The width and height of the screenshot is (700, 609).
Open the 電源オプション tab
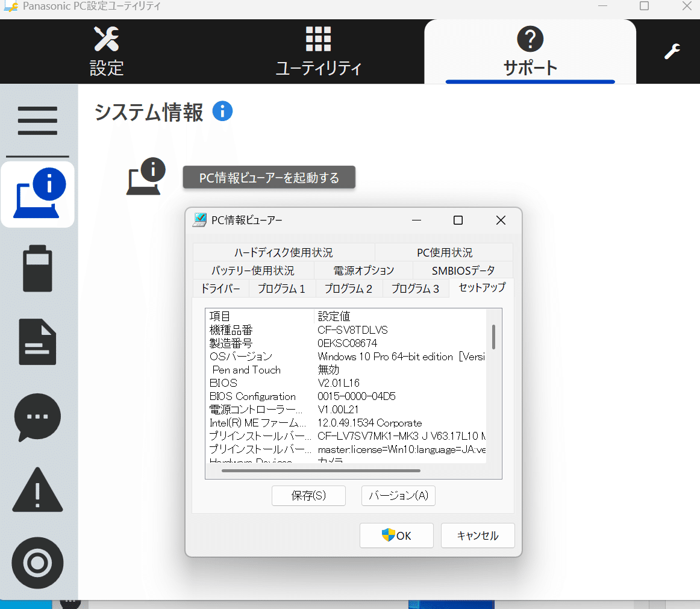tap(363, 270)
